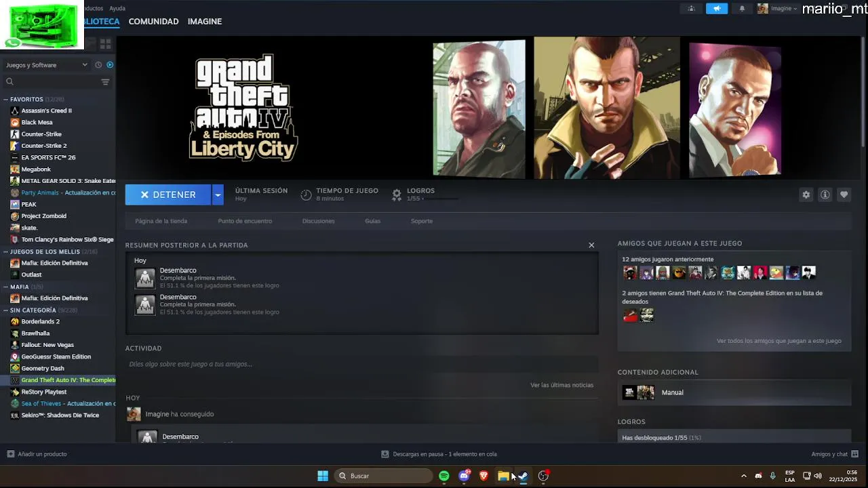Click the activity comment input field
Image resolution: width=868 pixels, height=488 pixels.
[361, 364]
